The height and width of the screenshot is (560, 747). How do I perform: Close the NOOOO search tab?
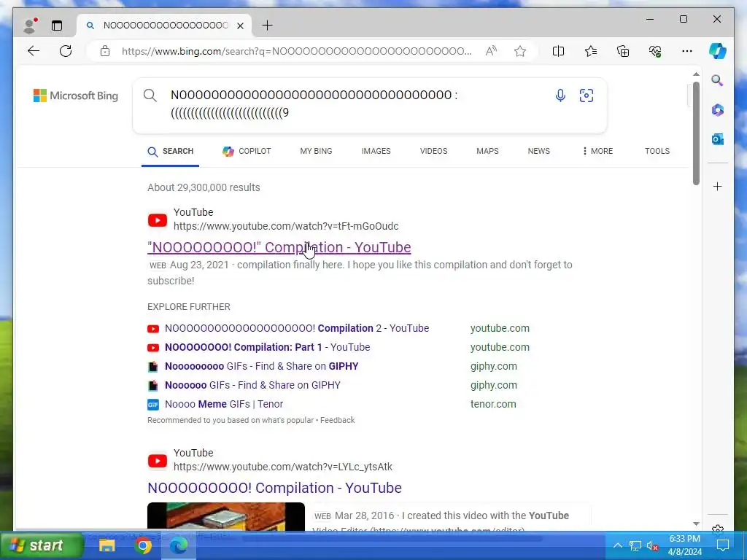click(241, 26)
